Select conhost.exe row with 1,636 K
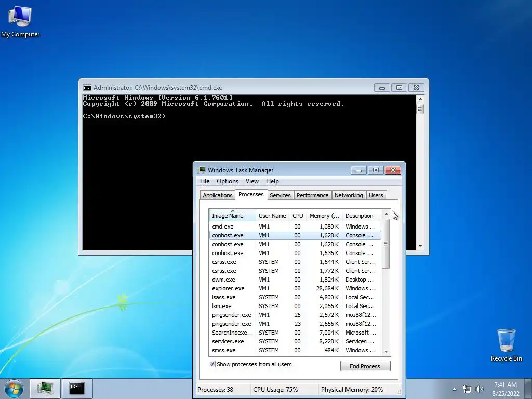 coord(295,253)
